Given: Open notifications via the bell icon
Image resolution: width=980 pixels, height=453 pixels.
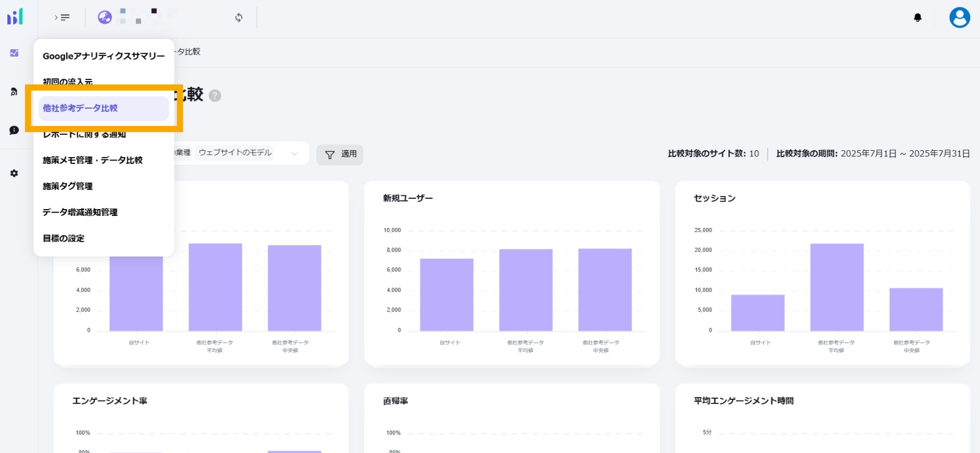Looking at the screenshot, I should tap(917, 18).
